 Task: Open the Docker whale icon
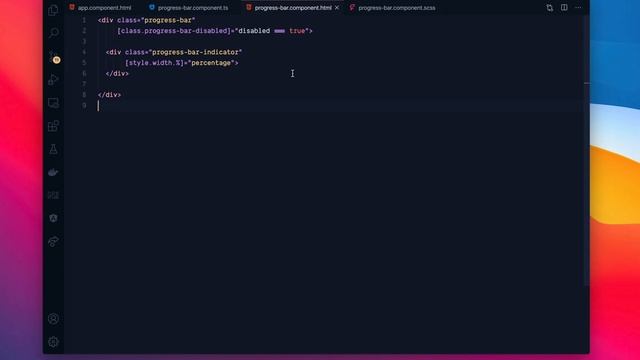[x=53, y=172]
